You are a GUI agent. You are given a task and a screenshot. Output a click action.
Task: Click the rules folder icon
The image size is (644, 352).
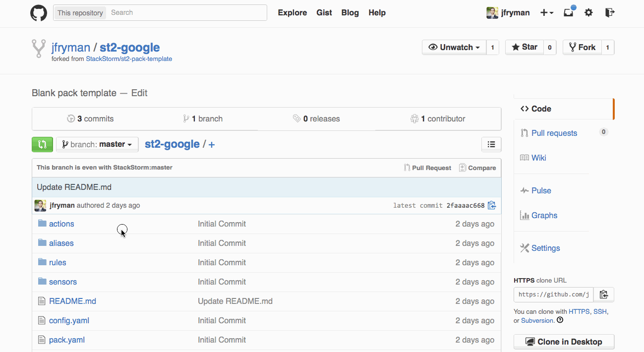tap(42, 262)
